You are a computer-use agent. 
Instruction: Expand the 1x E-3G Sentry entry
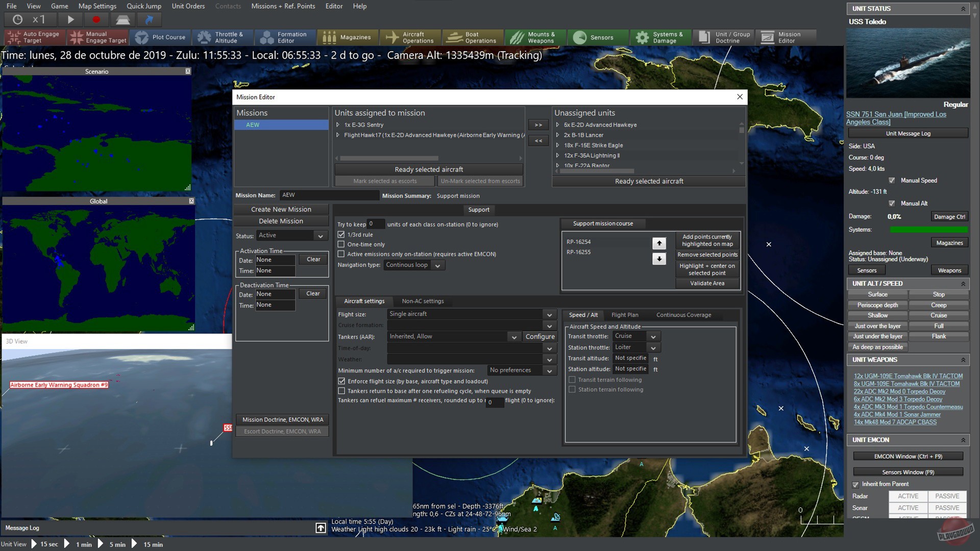pos(337,124)
